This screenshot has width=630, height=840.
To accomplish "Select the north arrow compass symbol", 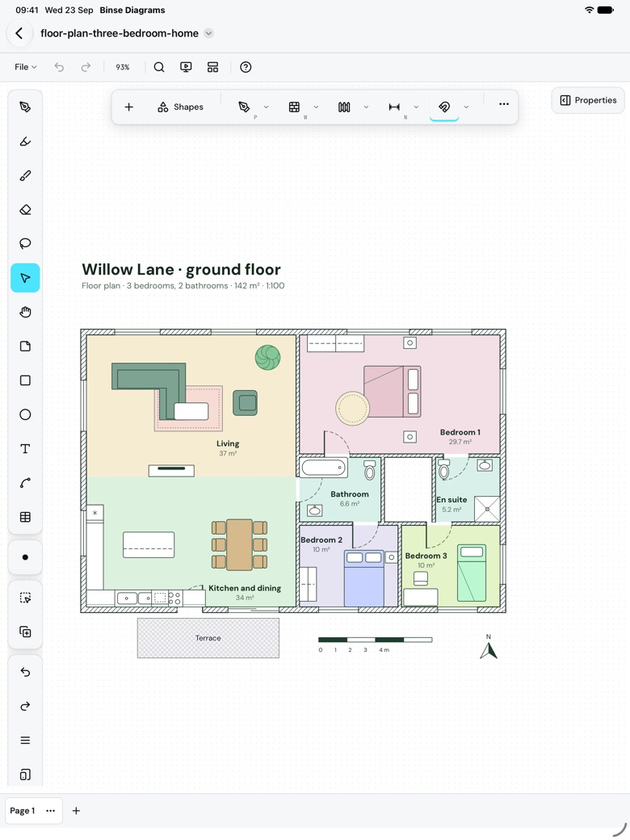I will pyautogui.click(x=489, y=648).
